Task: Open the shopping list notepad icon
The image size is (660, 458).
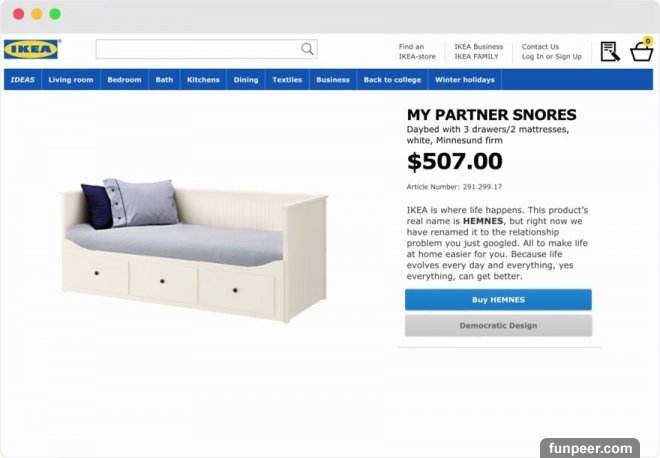Action: point(610,51)
